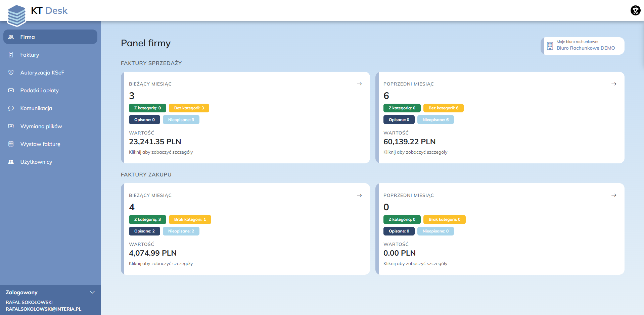This screenshot has width=644, height=315.
Task: Click the money icon beside Podatki i opłaty
Action: 11,90
